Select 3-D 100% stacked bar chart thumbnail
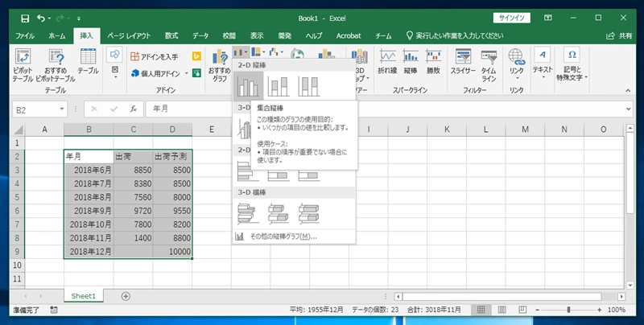This screenshot has width=644, height=325. coord(308,214)
